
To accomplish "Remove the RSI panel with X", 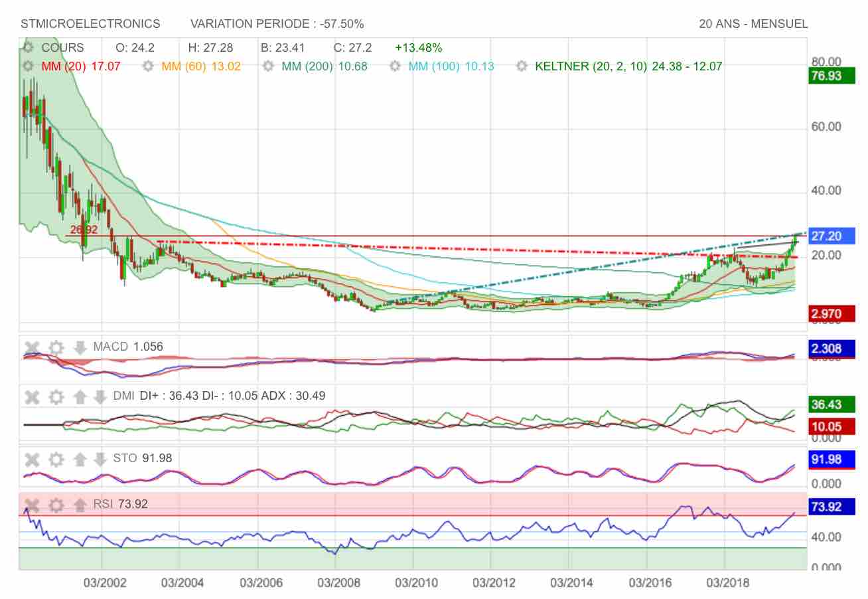I will 32,505.
